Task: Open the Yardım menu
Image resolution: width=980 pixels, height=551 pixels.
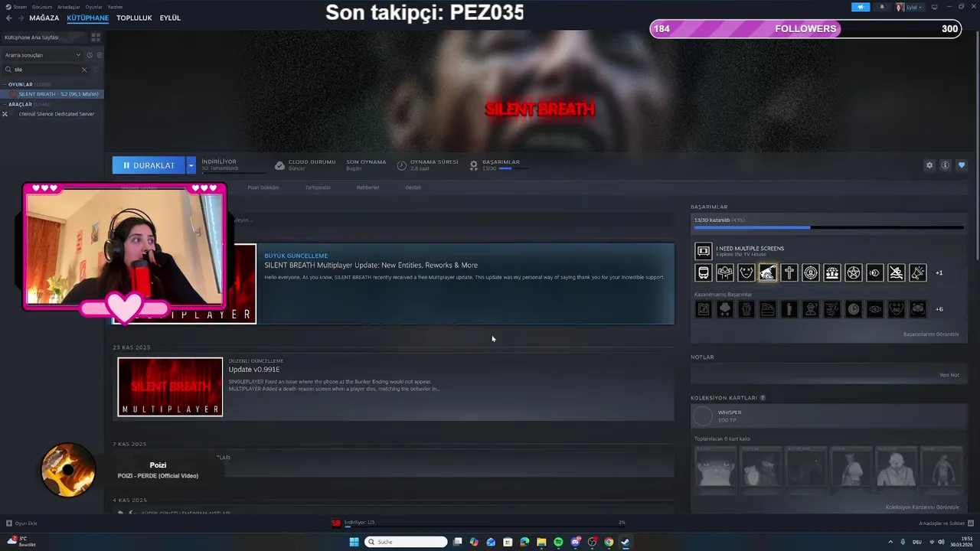Action: (x=115, y=7)
